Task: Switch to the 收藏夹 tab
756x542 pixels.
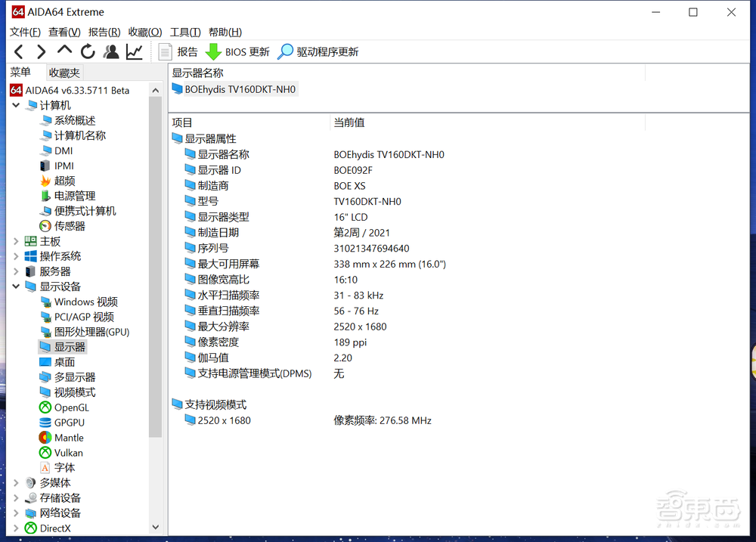Action: [64, 72]
